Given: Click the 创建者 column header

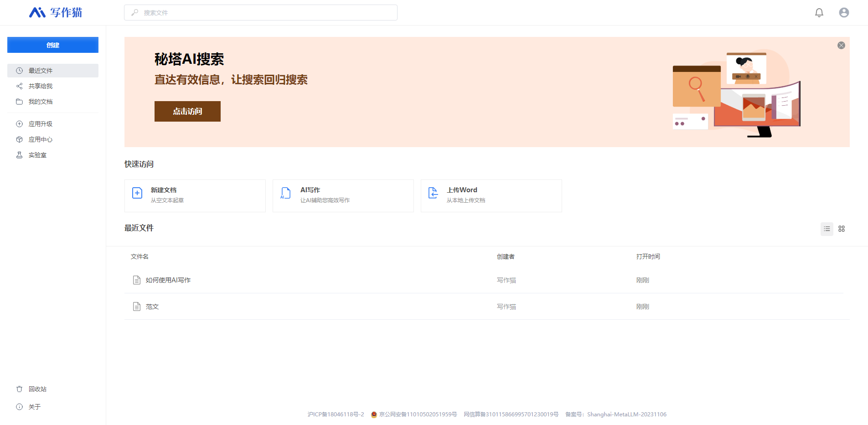Looking at the screenshot, I should pyautogui.click(x=506, y=256).
